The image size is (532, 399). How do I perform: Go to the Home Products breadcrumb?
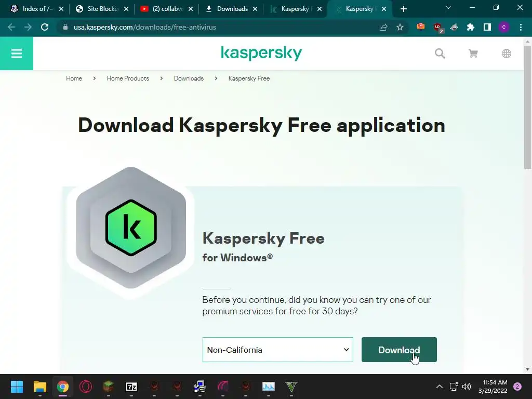tap(128, 78)
